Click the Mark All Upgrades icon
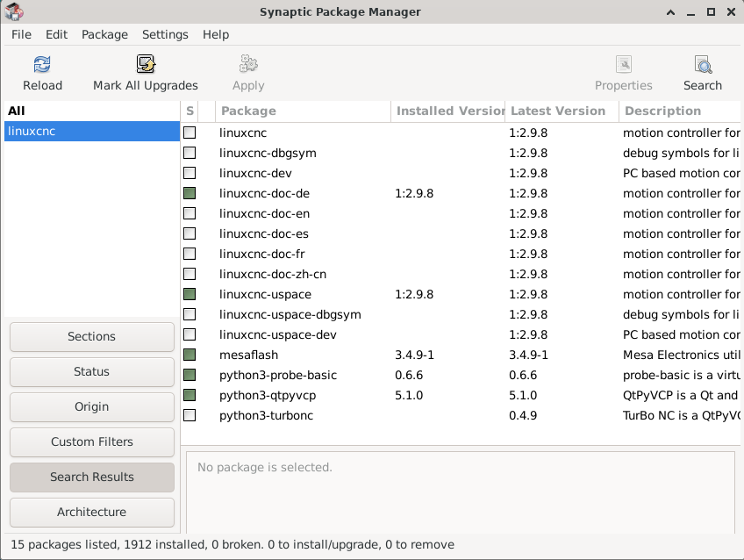The width and height of the screenshot is (744, 560). coord(146,65)
